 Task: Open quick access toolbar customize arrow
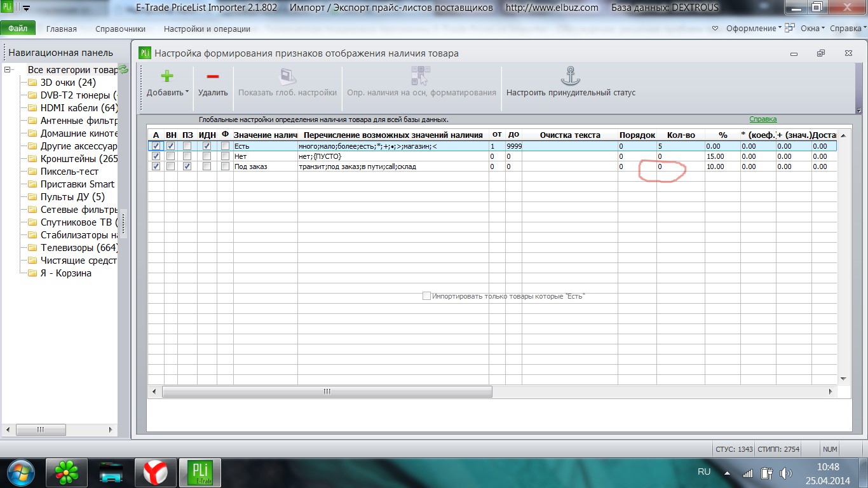pos(26,8)
